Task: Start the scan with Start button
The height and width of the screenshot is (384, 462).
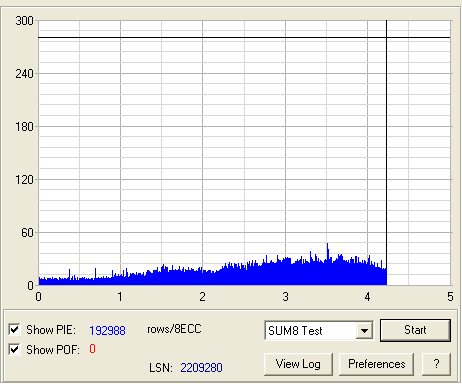Action: [415, 330]
